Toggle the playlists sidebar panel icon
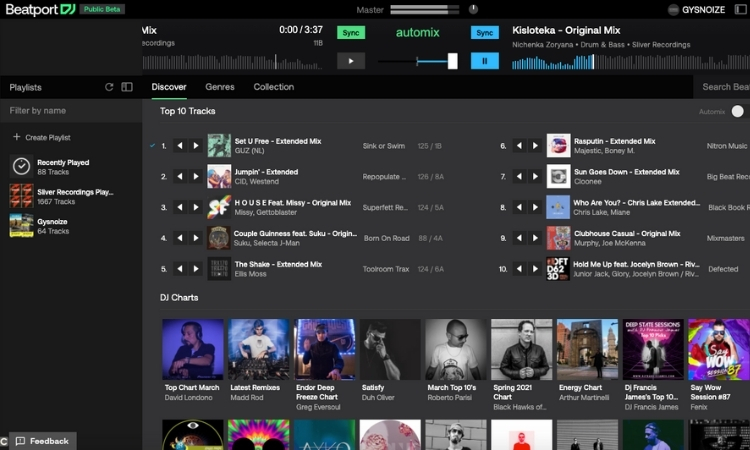 (x=127, y=87)
